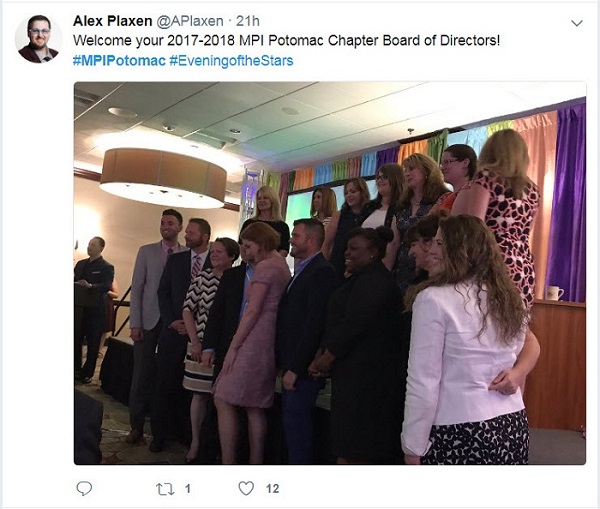Follow the #EveningoftheStars hashtag
Viewport: 600px width, 509px height.
232,61
